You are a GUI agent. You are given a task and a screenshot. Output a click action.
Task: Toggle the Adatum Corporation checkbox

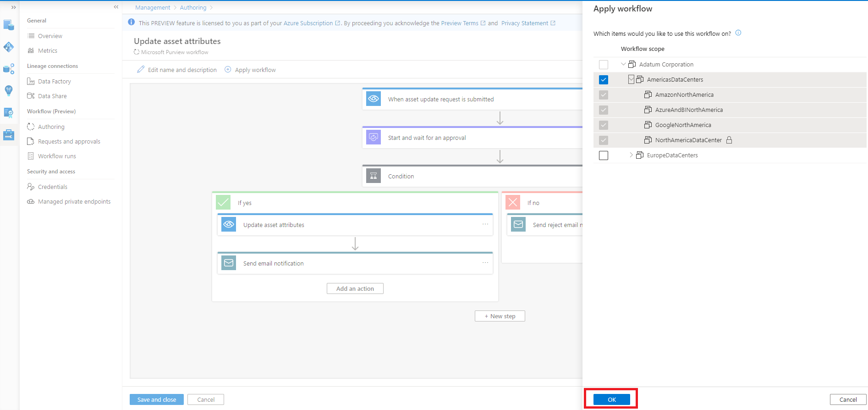[x=604, y=65]
